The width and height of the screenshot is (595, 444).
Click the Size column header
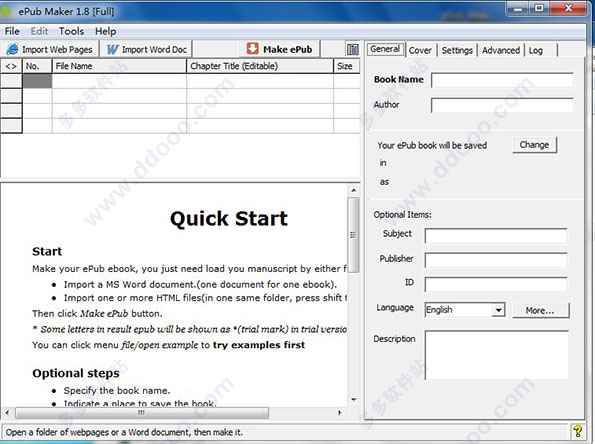[x=347, y=66]
